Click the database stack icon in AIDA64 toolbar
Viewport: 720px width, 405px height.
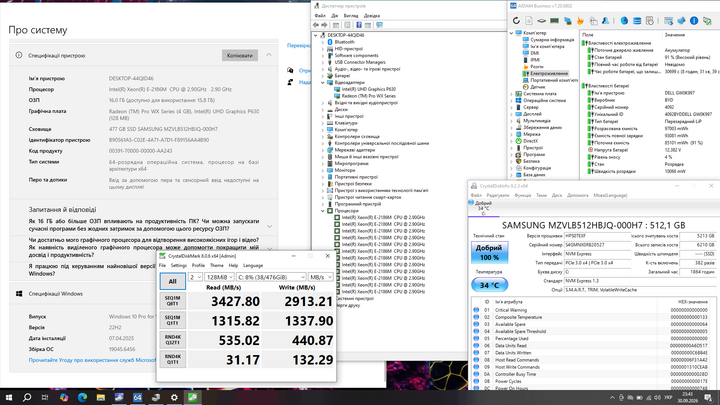[x=637, y=21]
